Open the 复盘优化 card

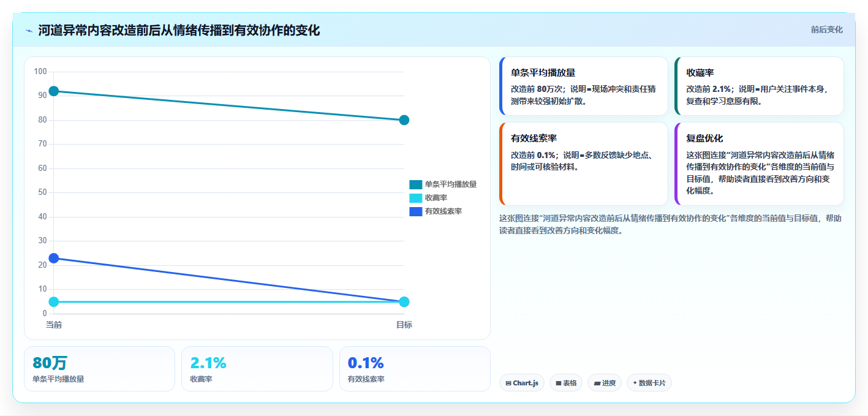pyautogui.click(x=759, y=164)
